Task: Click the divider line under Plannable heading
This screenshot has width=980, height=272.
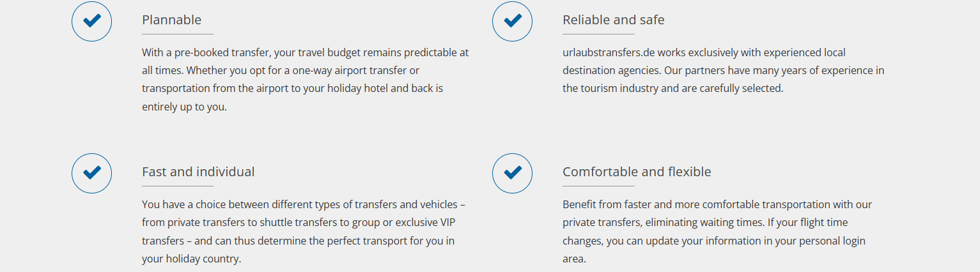Action: pos(178,34)
